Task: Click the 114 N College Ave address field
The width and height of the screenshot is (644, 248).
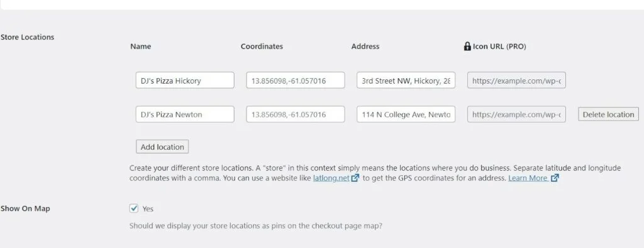Action: [406, 115]
